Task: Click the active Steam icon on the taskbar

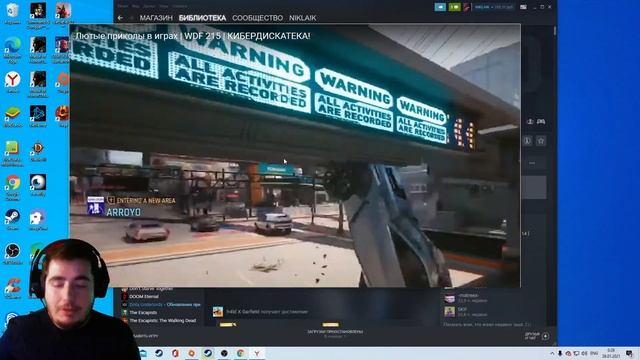Action: coord(208,353)
